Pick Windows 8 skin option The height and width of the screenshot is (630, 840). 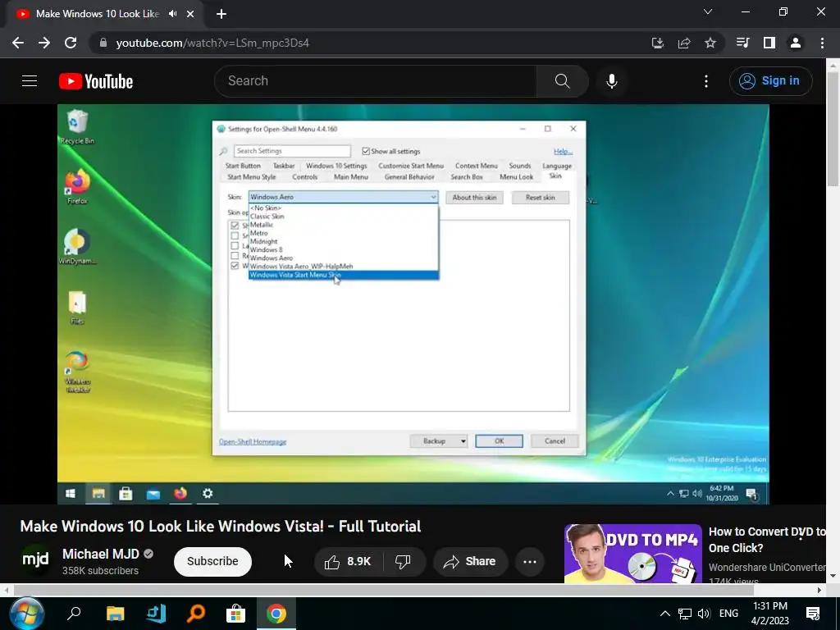pyautogui.click(x=344, y=249)
